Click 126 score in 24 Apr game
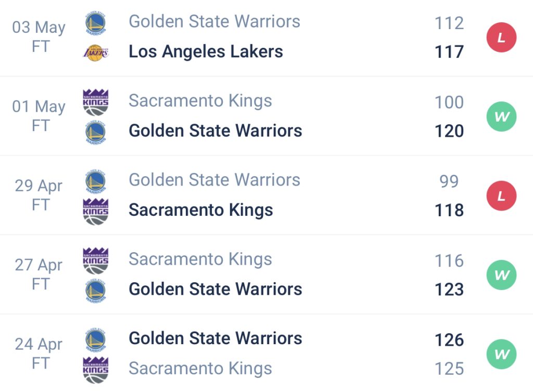 click(449, 340)
